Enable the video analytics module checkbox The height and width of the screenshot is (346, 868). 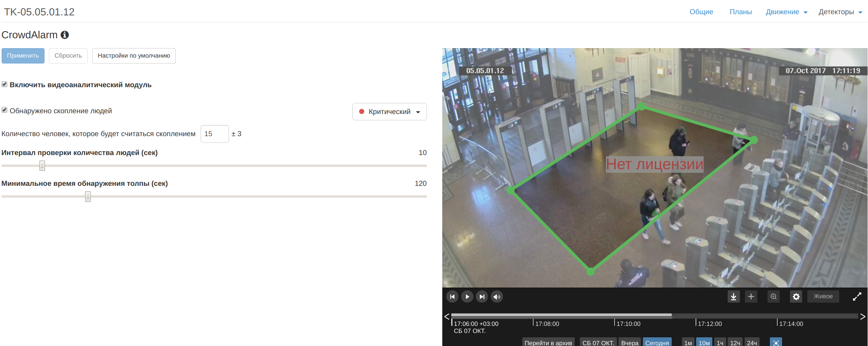click(x=4, y=84)
